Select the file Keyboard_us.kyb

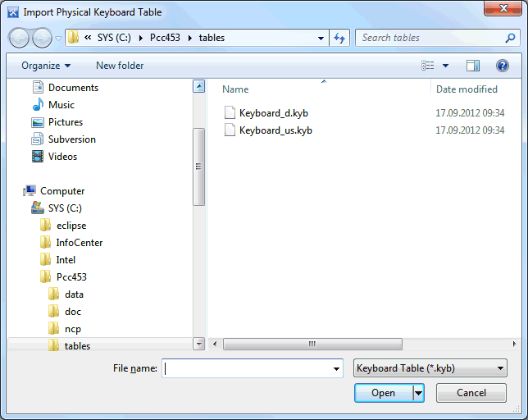point(275,130)
